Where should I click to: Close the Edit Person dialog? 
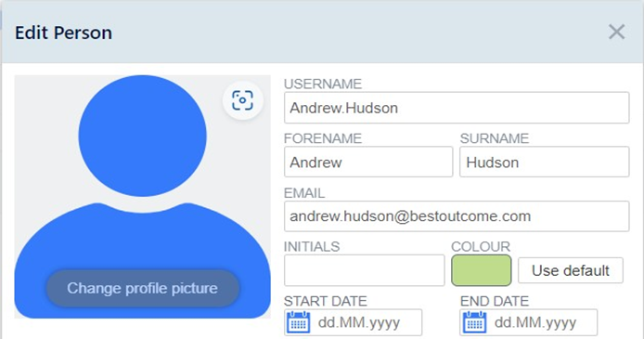(616, 32)
